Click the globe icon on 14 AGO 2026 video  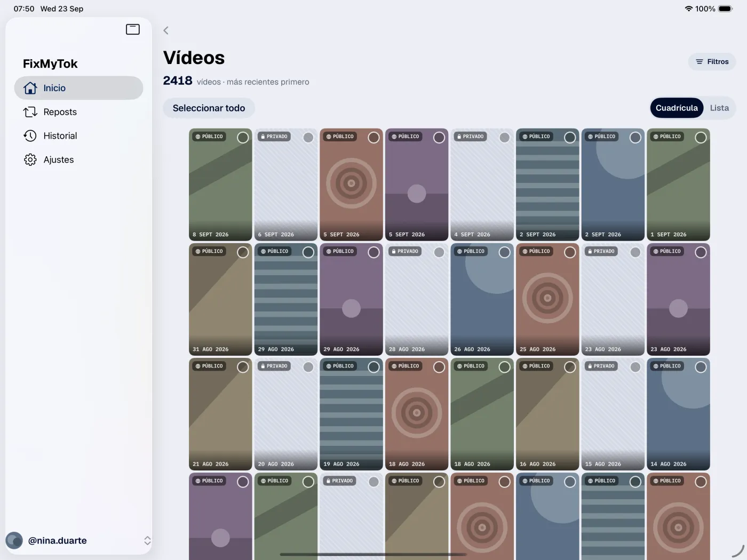pyautogui.click(x=656, y=366)
